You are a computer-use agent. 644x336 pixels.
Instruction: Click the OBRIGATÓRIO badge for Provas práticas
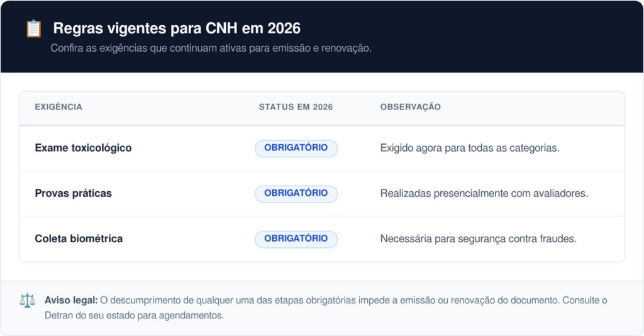point(296,194)
